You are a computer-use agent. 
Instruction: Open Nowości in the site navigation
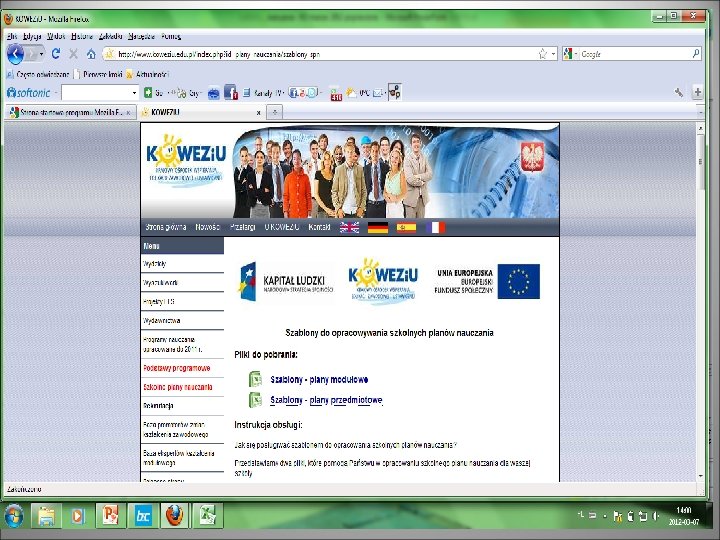[x=208, y=227]
